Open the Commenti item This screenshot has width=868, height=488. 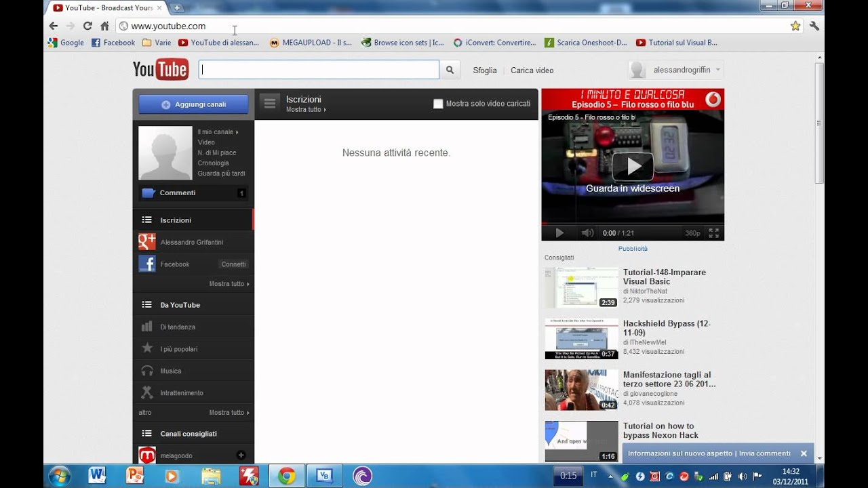pos(193,193)
